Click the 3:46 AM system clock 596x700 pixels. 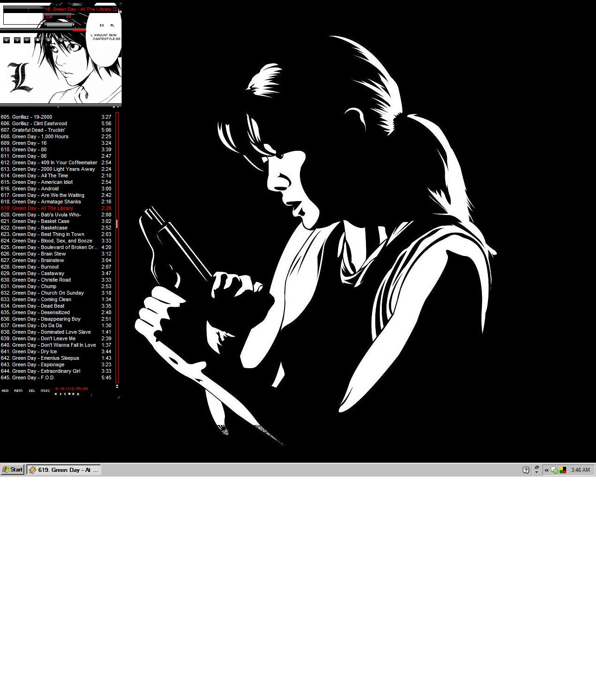click(x=580, y=470)
